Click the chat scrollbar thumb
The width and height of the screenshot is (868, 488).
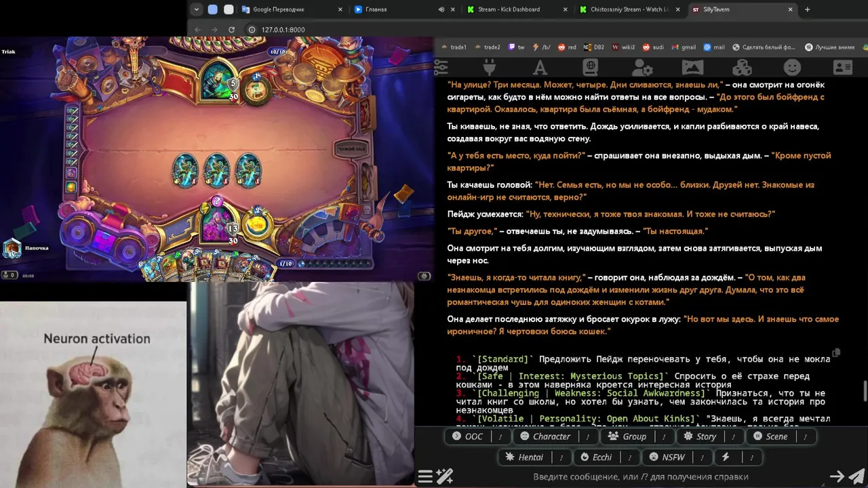(865, 391)
